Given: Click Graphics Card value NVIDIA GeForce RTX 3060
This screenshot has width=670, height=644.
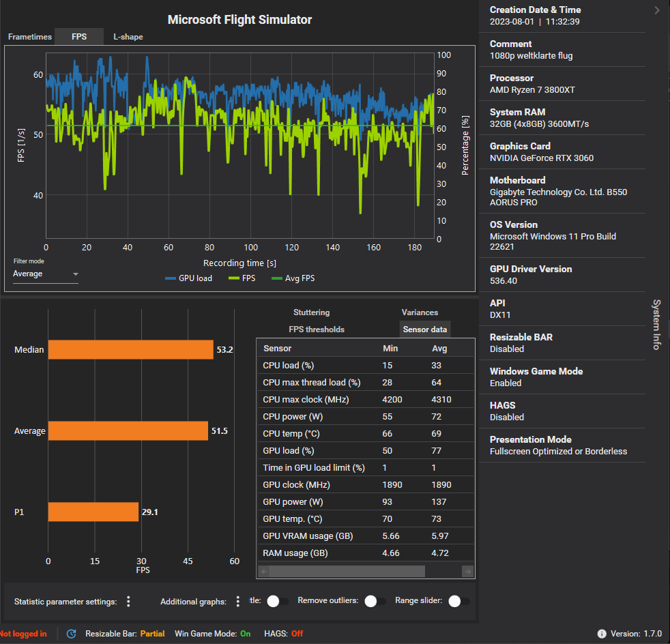Looking at the screenshot, I should pos(541,158).
